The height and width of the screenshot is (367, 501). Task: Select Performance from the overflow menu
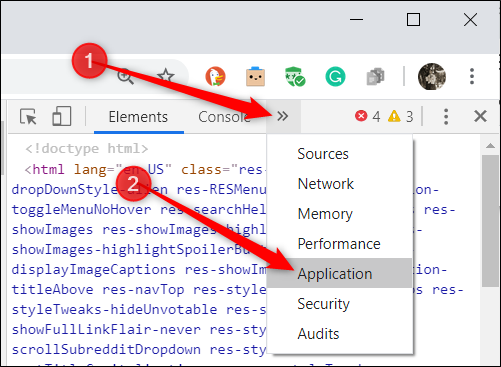pyautogui.click(x=340, y=244)
